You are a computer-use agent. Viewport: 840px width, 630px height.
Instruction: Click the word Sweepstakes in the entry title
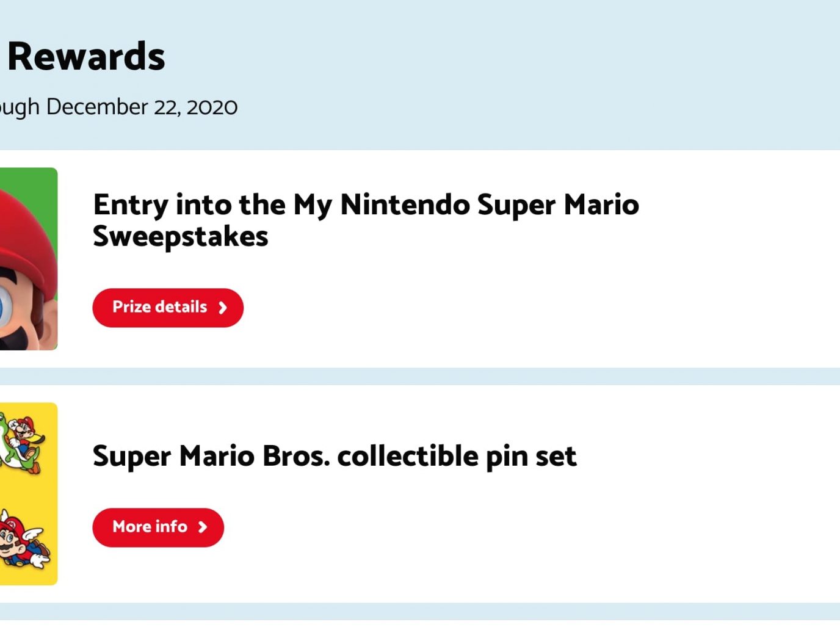coord(180,236)
